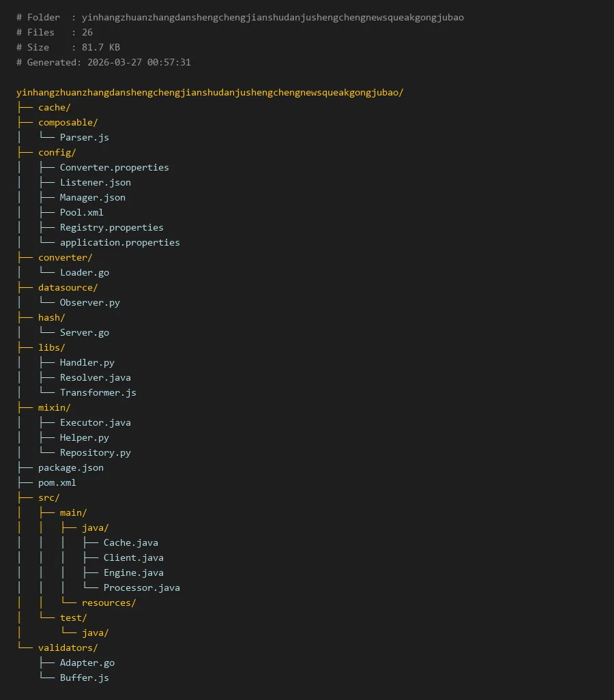Open the pom.xml file
Screen dimensions: 614x700
[57, 482]
